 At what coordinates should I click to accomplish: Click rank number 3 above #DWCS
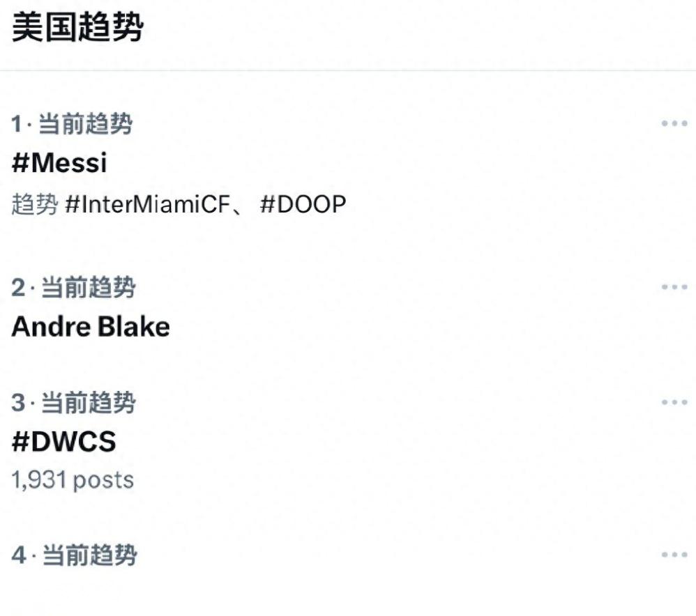[19, 403]
